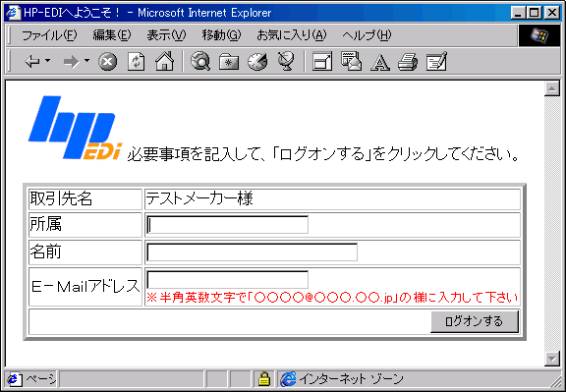Open the Search globe icon

tap(200, 61)
